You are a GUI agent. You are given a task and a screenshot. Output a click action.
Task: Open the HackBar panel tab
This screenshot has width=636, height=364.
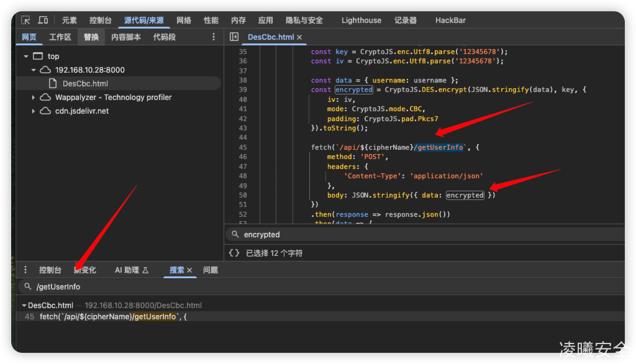tap(450, 20)
